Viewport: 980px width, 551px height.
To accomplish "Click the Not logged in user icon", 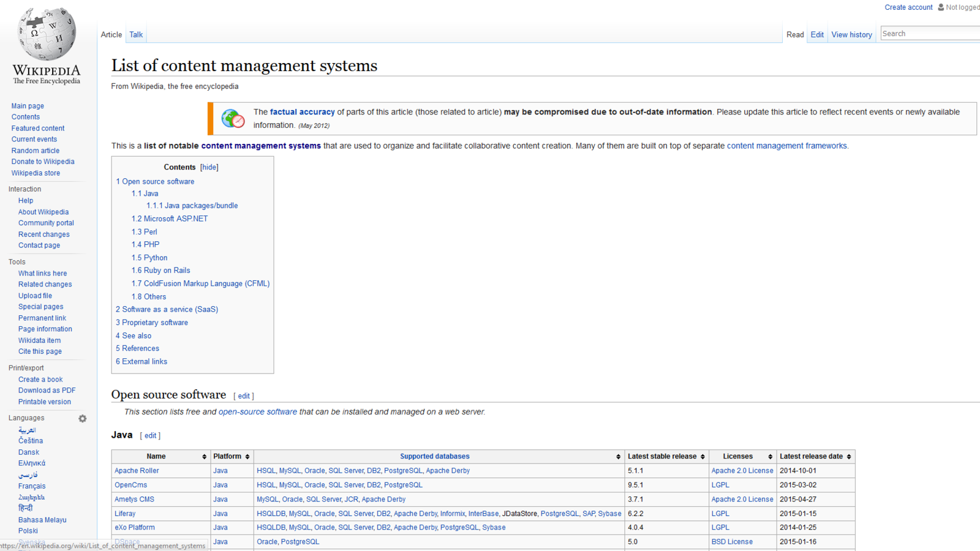I will coord(941,7).
